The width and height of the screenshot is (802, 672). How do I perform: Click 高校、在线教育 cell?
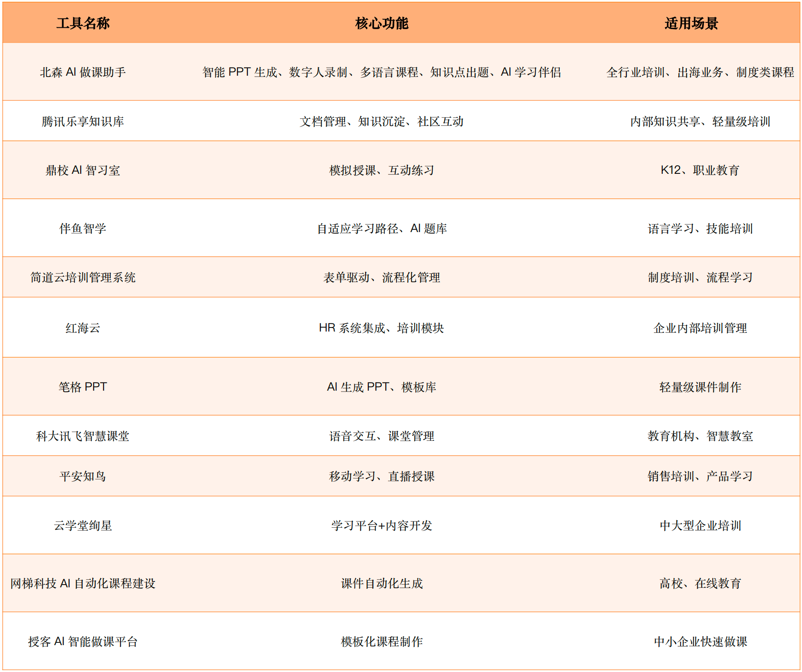coord(700,583)
